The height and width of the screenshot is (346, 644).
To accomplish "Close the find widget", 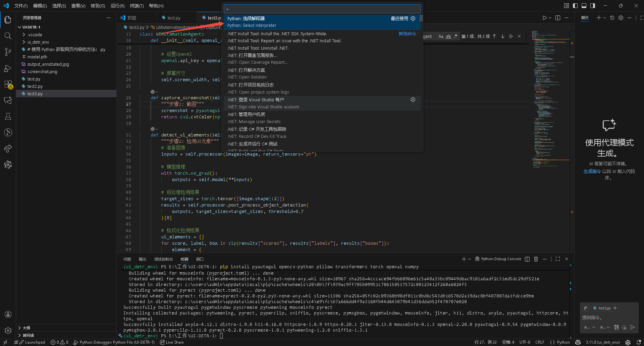I will pyautogui.click(x=519, y=36).
